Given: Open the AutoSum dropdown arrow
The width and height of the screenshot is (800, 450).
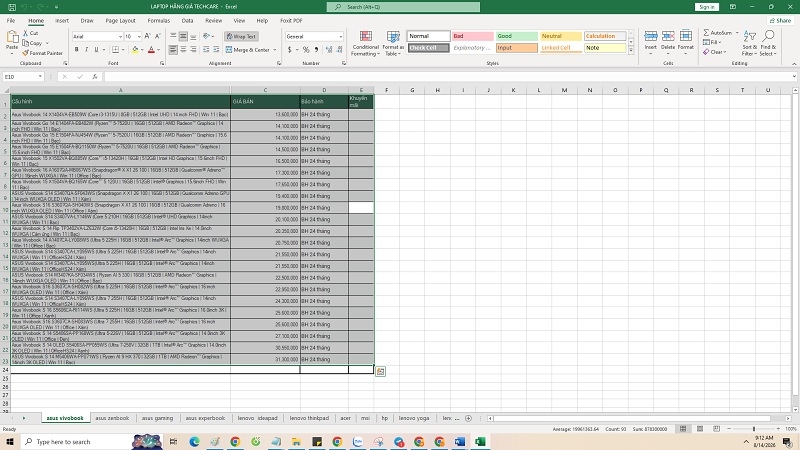Looking at the screenshot, I should pyautogui.click(x=737, y=33).
